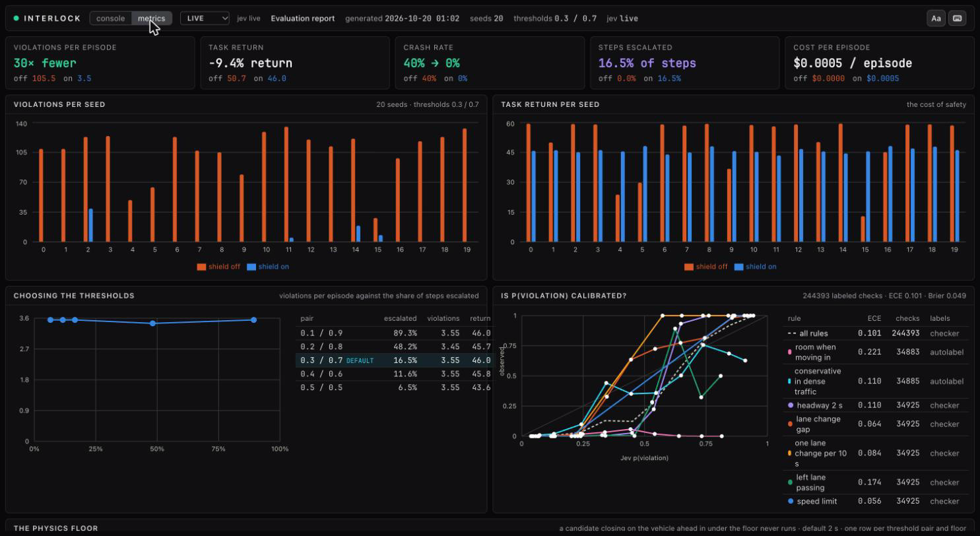Image resolution: width=980 pixels, height=536 pixels.
Task: Click the "-9.4% return" task return value
Action: [250, 63]
